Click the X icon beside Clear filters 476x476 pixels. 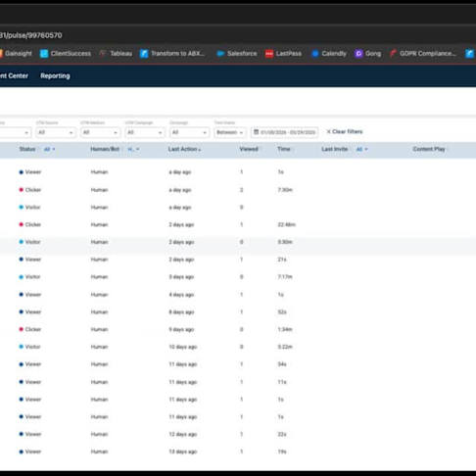coord(328,131)
